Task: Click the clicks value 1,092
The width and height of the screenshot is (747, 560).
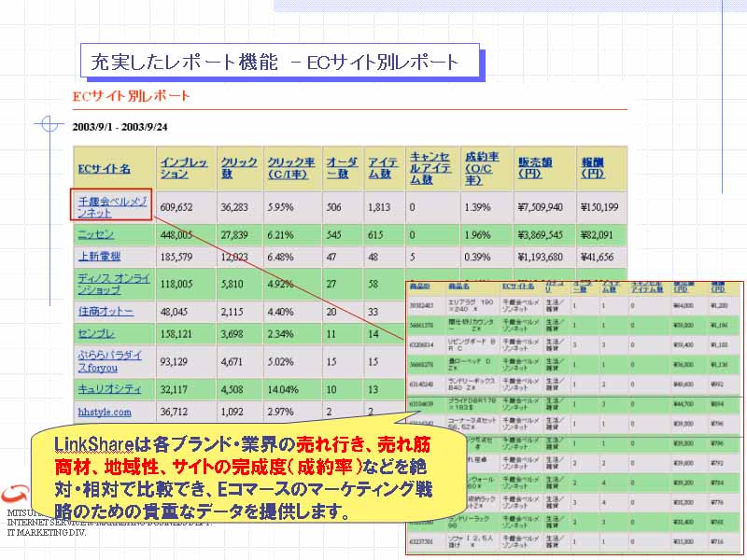Action: coord(232,412)
